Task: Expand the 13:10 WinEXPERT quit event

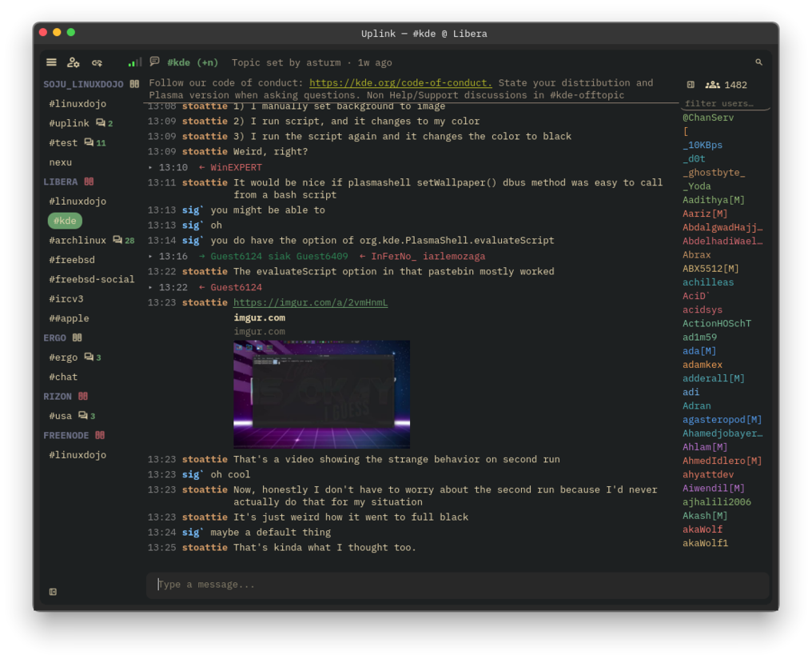Action: (x=150, y=167)
